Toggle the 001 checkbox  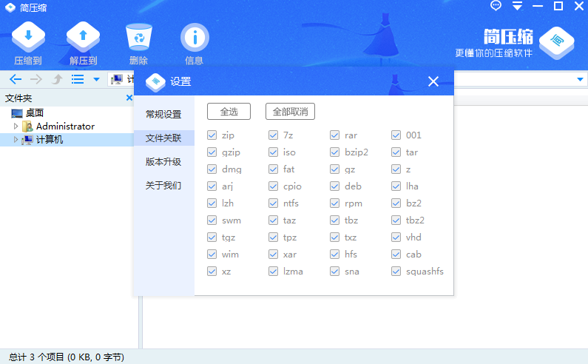point(396,135)
